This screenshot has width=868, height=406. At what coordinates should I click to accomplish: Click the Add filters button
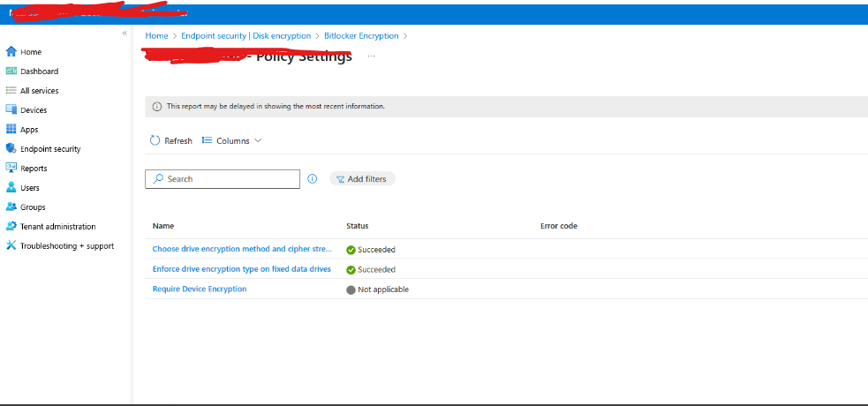point(362,178)
